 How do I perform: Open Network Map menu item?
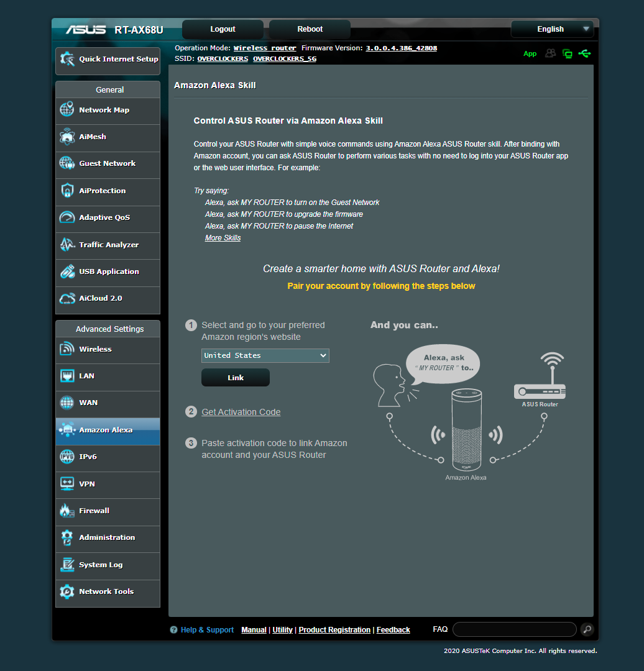[108, 110]
